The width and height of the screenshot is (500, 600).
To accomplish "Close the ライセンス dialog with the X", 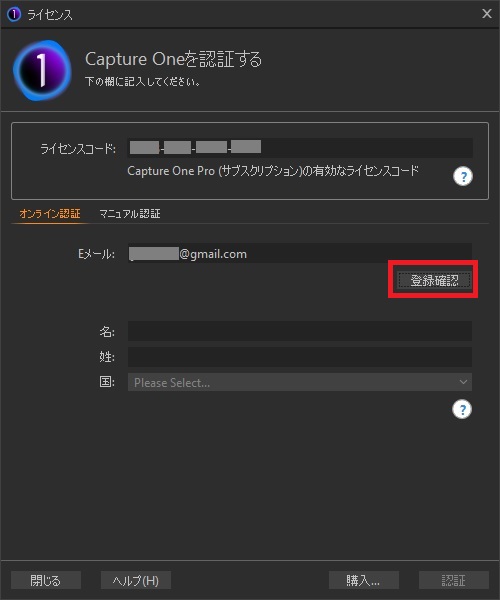I will pyautogui.click(x=487, y=14).
